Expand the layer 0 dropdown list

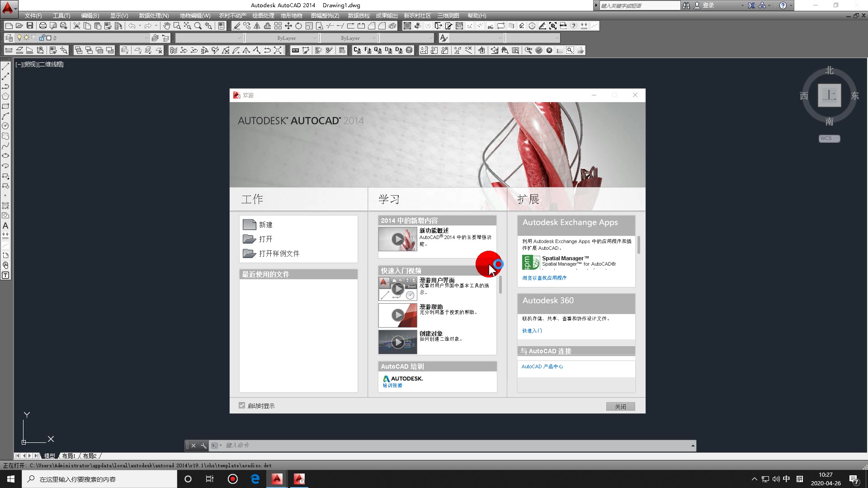[x=146, y=38]
